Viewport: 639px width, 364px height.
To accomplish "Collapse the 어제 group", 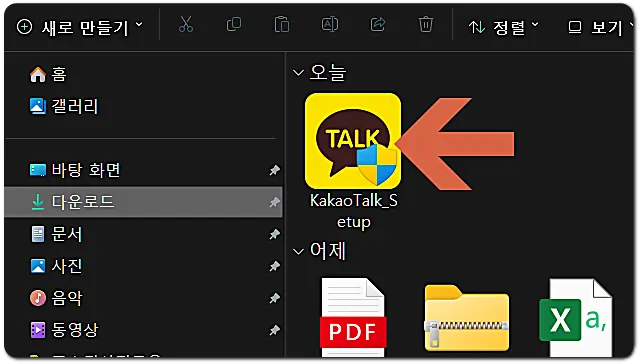I will (298, 251).
